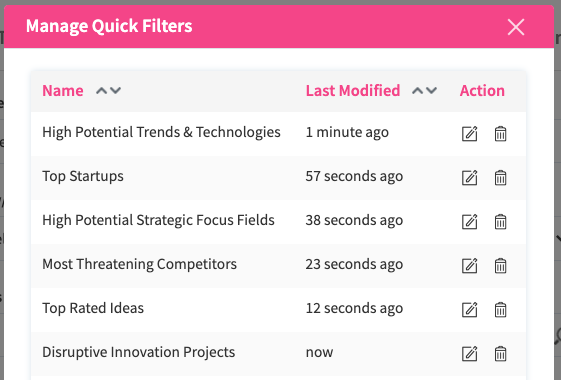Click the Last Modified column header
Screen dimensions: 561x380
[x=353, y=91]
